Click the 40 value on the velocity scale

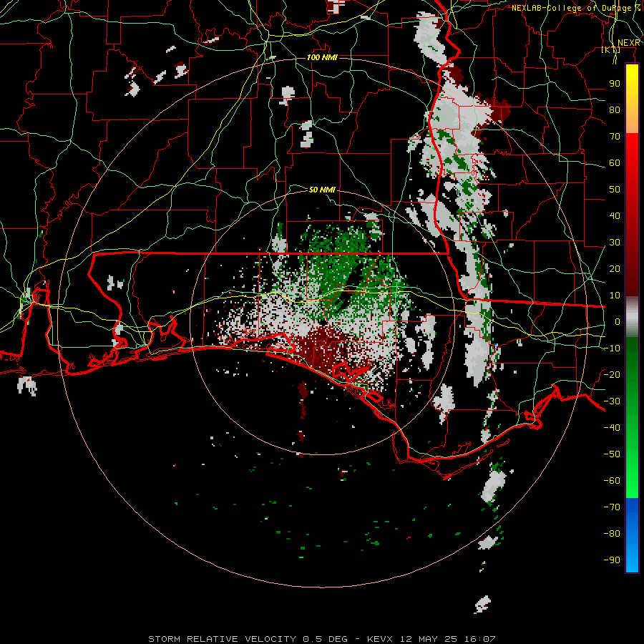click(615, 215)
